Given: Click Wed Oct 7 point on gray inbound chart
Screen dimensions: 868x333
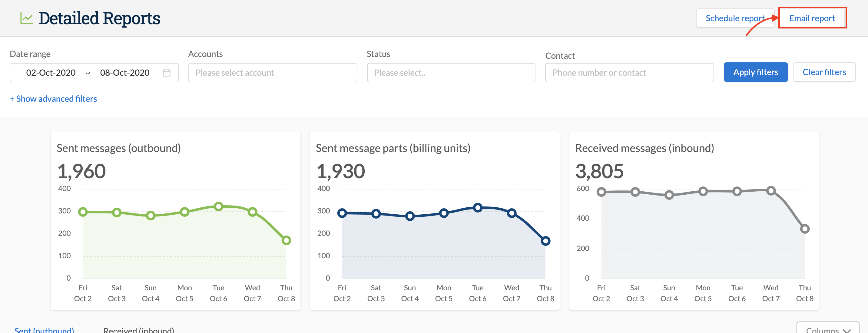Looking at the screenshot, I should (770, 191).
